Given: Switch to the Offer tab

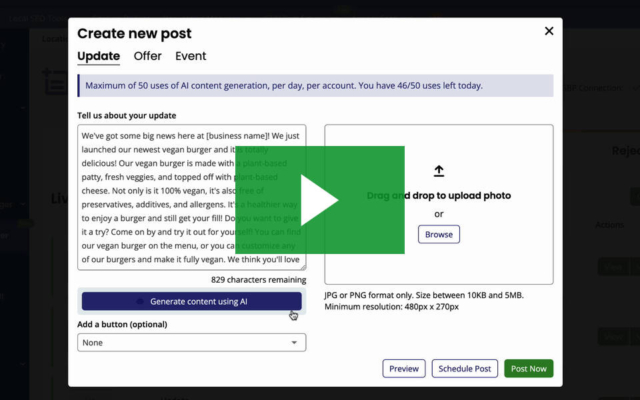Looking at the screenshot, I should pos(147,56).
